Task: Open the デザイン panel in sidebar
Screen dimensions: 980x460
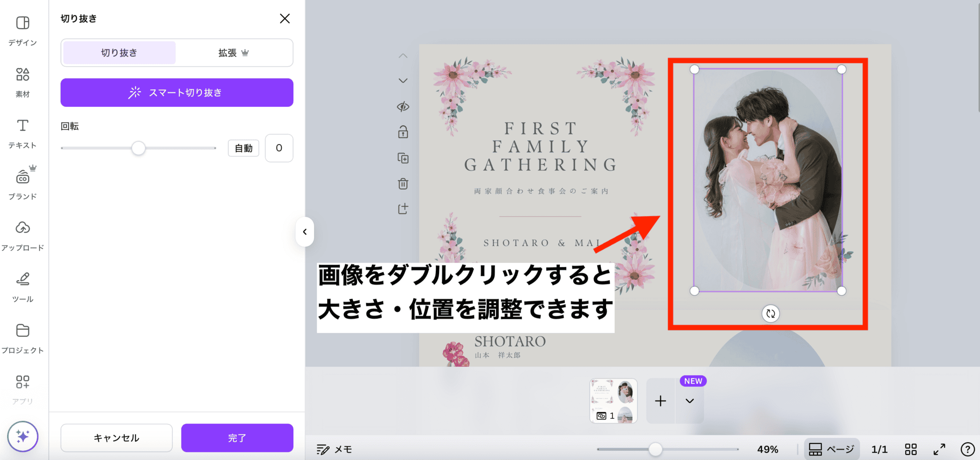Action: pyautogui.click(x=22, y=30)
